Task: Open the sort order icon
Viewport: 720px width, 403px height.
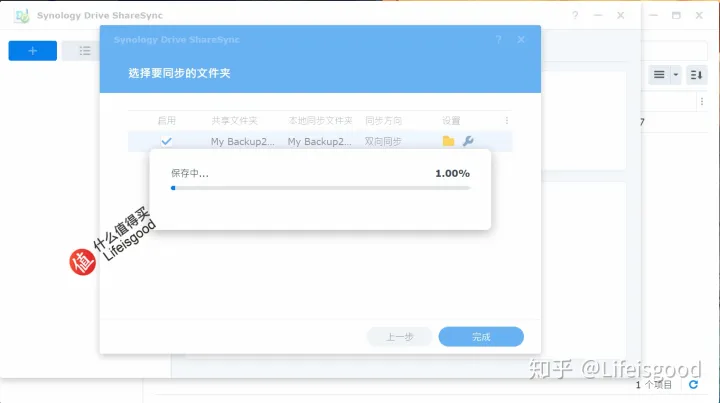Action: click(696, 75)
